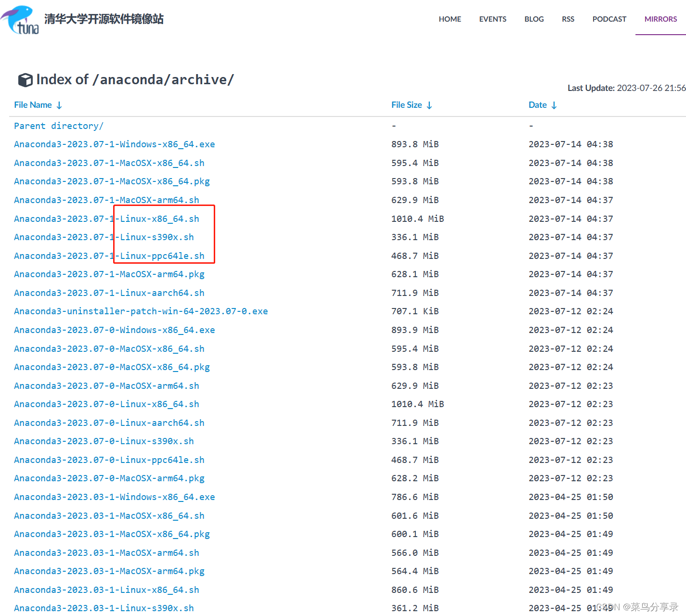Click the File Name sort arrow
Image resolution: width=686 pixels, height=616 pixels.
click(x=59, y=105)
